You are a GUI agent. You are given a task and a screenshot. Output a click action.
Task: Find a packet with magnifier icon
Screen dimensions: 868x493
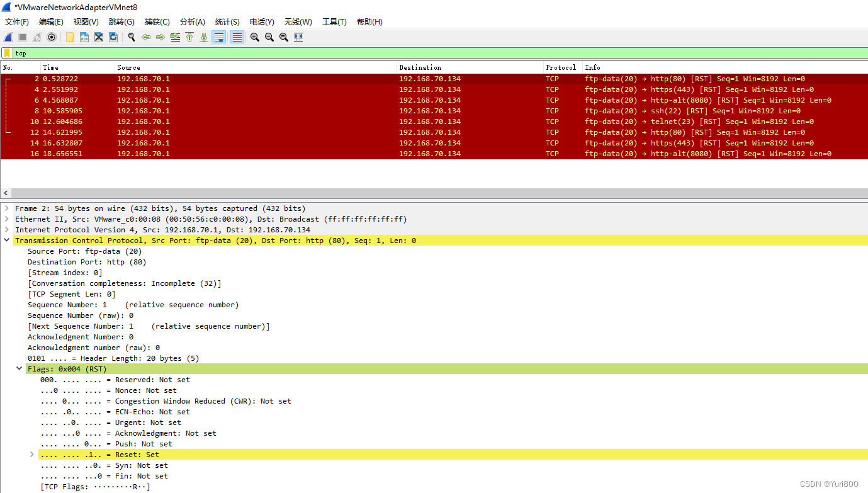pyautogui.click(x=132, y=37)
